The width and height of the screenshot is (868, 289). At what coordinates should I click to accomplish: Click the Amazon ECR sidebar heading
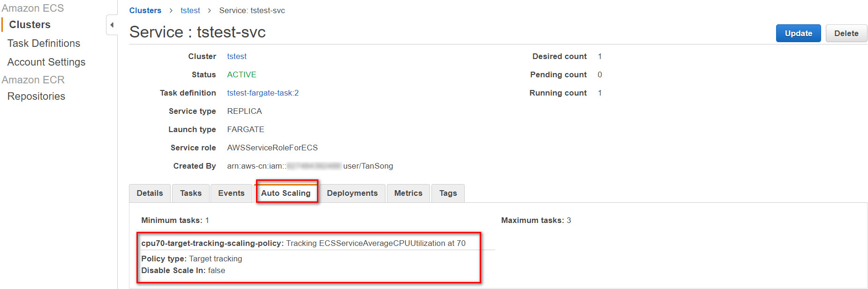(33, 80)
